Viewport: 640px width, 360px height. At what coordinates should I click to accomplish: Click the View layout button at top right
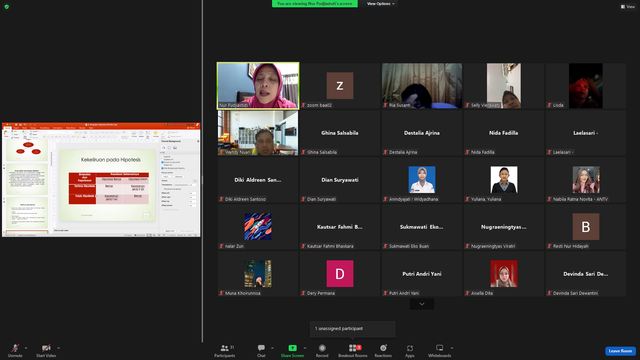pyautogui.click(x=628, y=7)
